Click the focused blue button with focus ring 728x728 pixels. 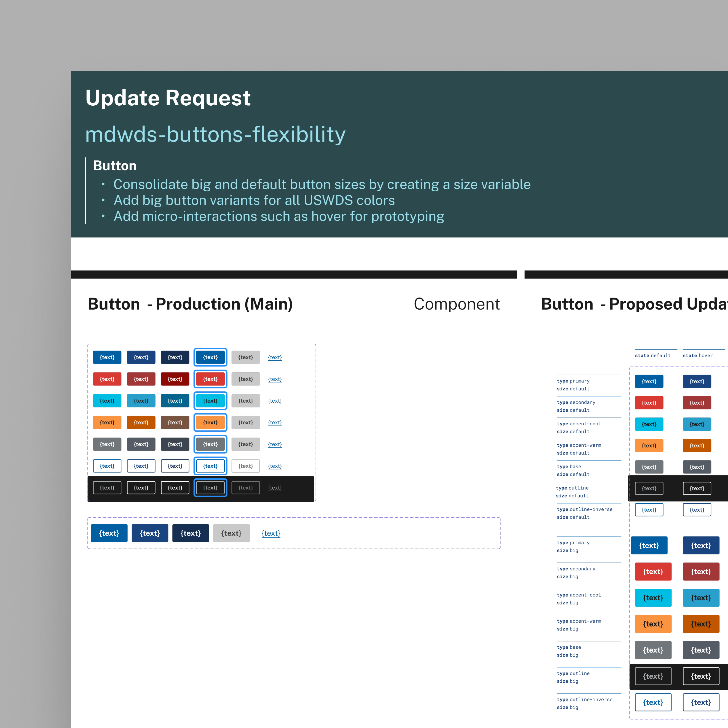click(x=210, y=357)
